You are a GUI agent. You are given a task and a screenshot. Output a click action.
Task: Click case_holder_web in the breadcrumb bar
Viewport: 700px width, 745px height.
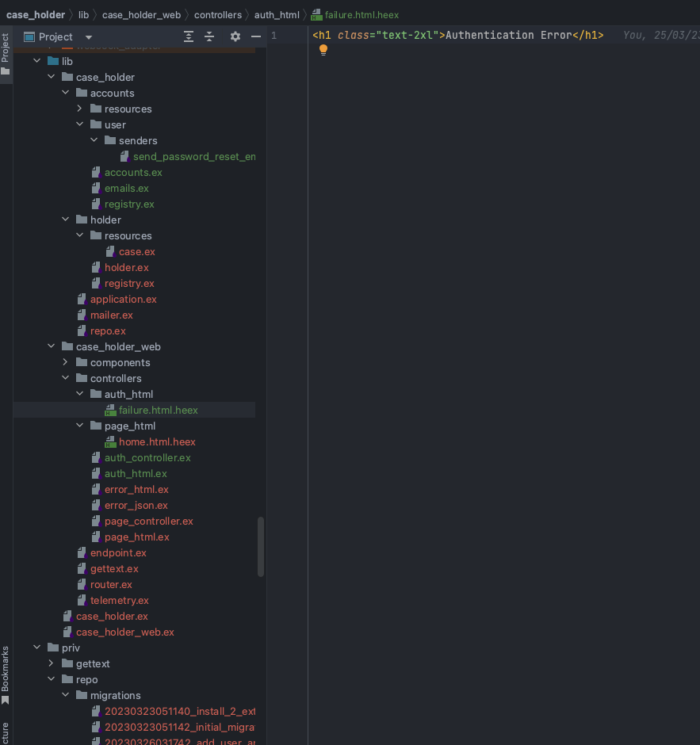[x=141, y=15]
